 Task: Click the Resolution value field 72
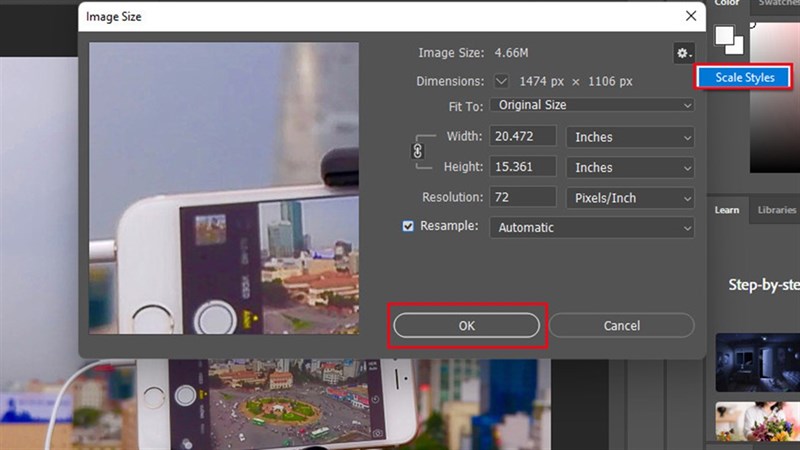tap(523, 197)
